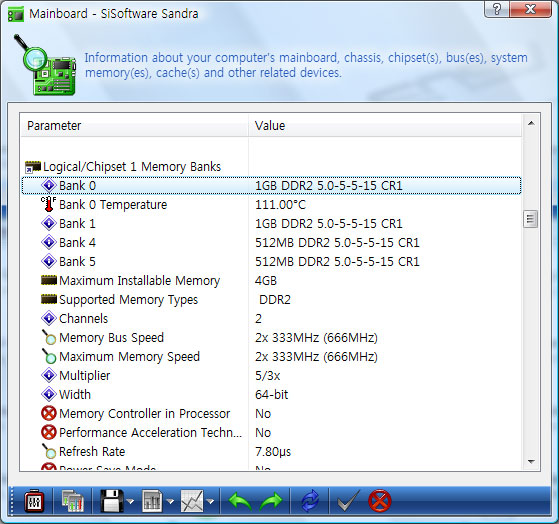Select Memory Controller in Processor row
This screenshot has height=524, width=559.
(x=271, y=413)
